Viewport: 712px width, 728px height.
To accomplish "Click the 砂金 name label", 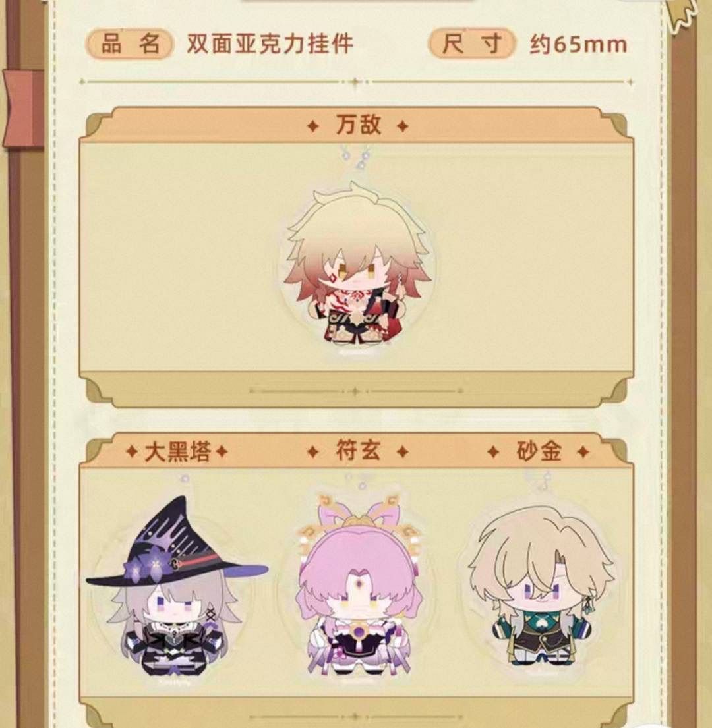I will [x=539, y=451].
